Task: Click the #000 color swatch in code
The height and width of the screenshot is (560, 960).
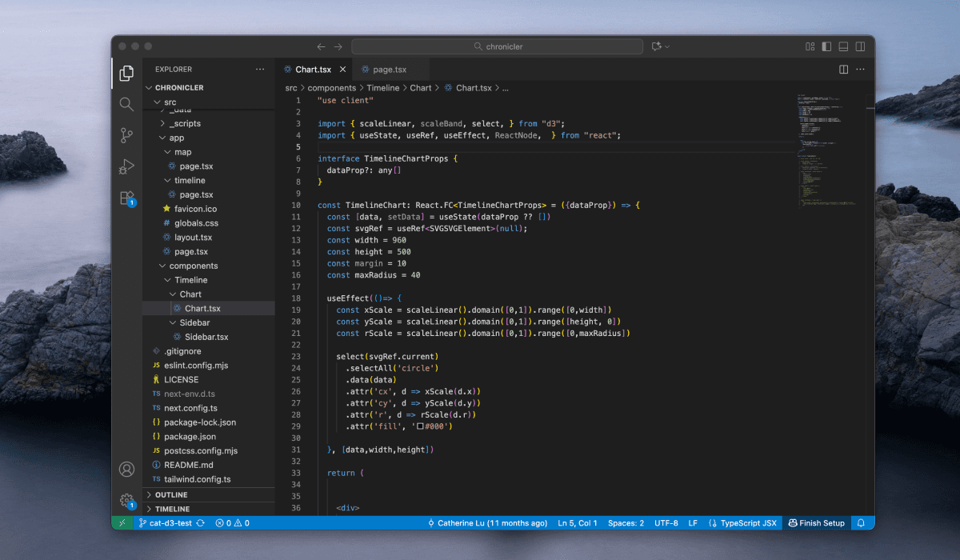Action: pyautogui.click(x=420, y=427)
